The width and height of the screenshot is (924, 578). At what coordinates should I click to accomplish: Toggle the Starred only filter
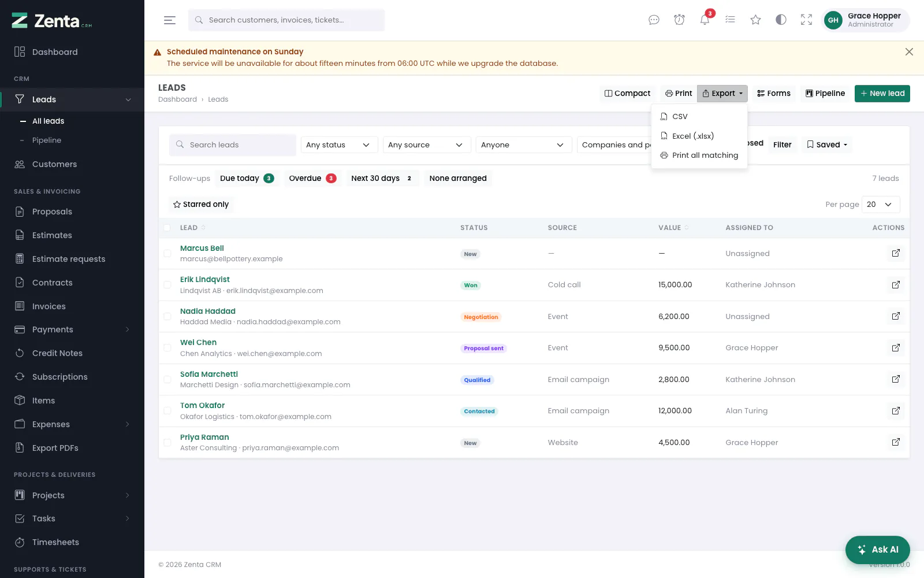click(x=201, y=205)
